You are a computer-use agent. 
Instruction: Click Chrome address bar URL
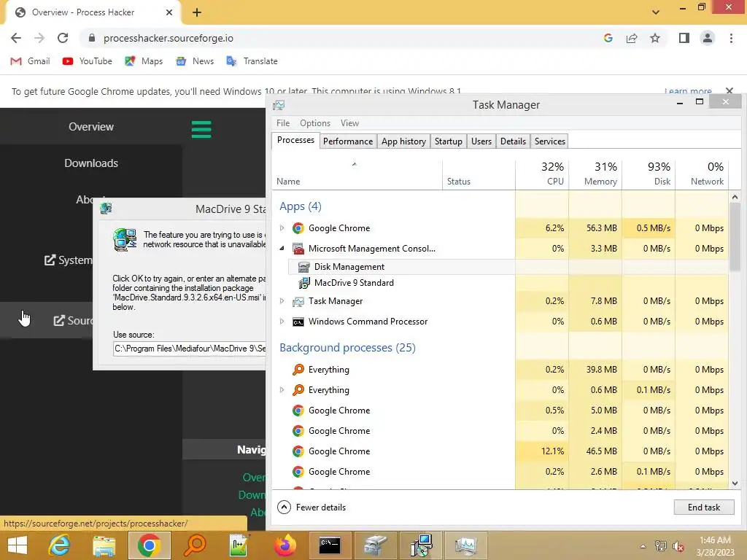click(x=169, y=38)
